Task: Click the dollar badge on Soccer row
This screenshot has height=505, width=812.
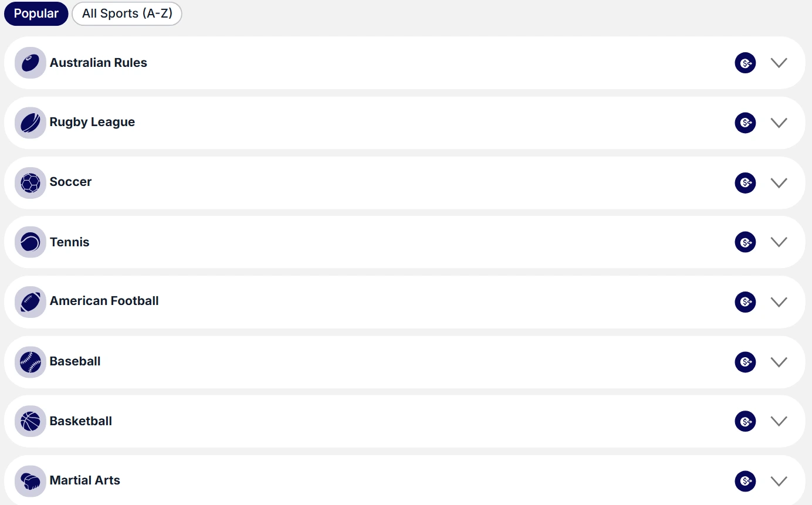Action: click(745, 183)
